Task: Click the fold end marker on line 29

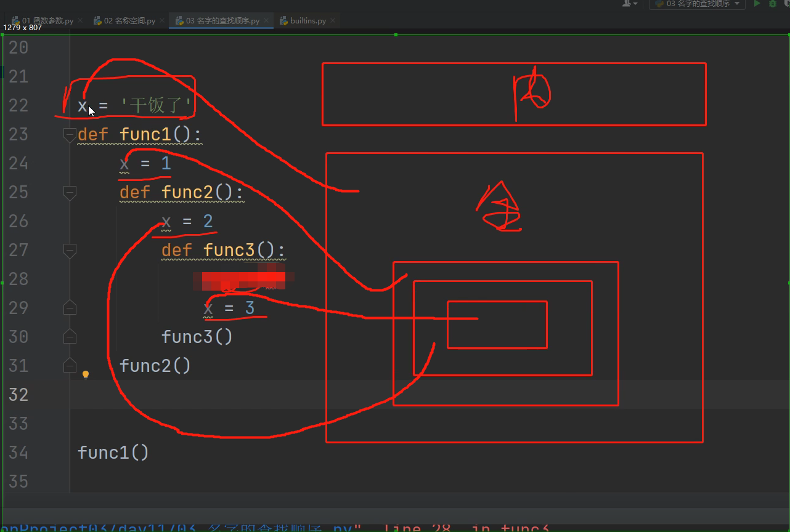Action: pos(70,307)
